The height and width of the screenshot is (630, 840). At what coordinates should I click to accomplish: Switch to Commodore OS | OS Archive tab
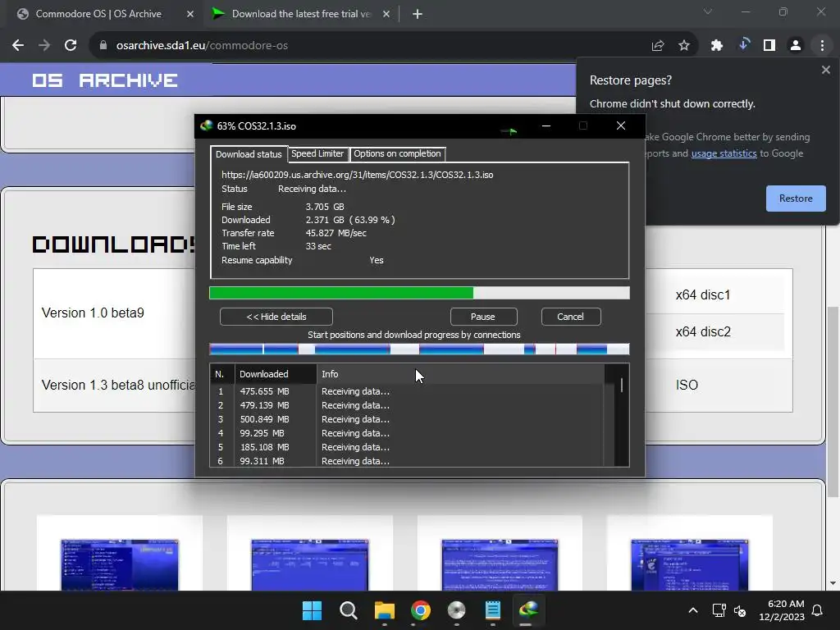98,14
